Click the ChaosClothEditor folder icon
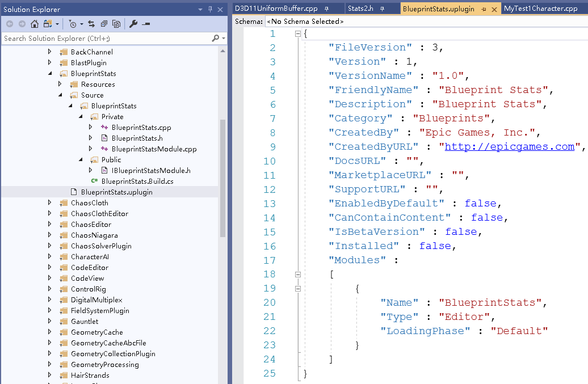The height and width of the screenshot is (384, 588). click(x=64, y=214)
